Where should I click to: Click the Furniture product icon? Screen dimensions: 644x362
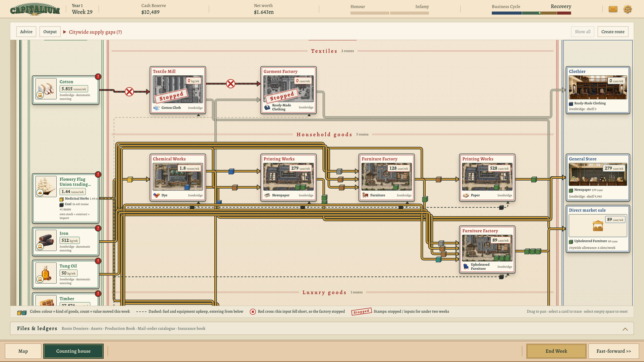pyautogui.click(x=365, y=195)
